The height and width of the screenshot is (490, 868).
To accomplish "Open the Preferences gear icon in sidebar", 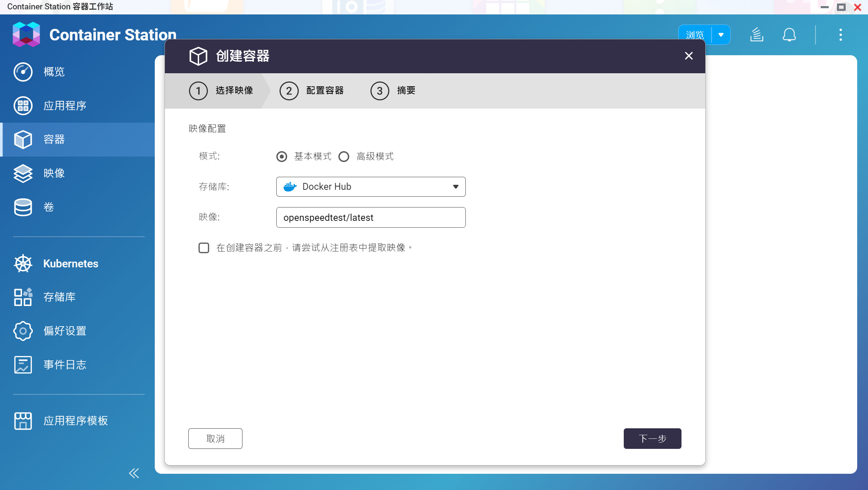I will click(23, 331).
